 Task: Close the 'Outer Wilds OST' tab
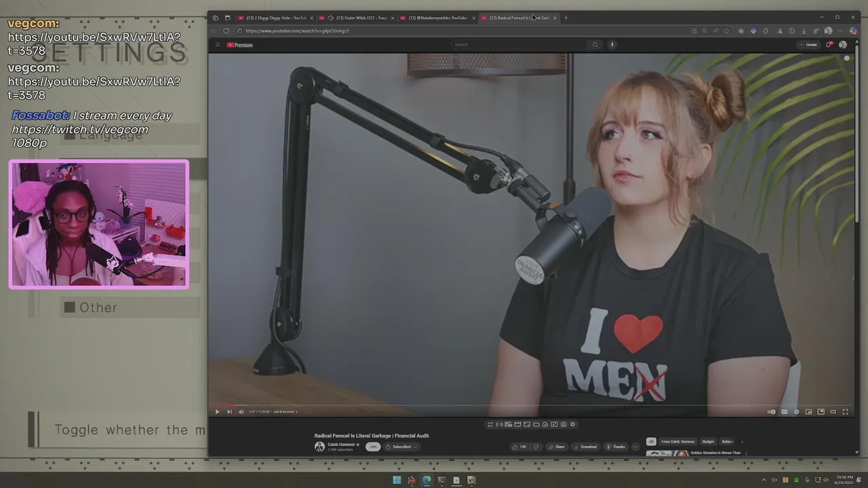click(393, 18)
